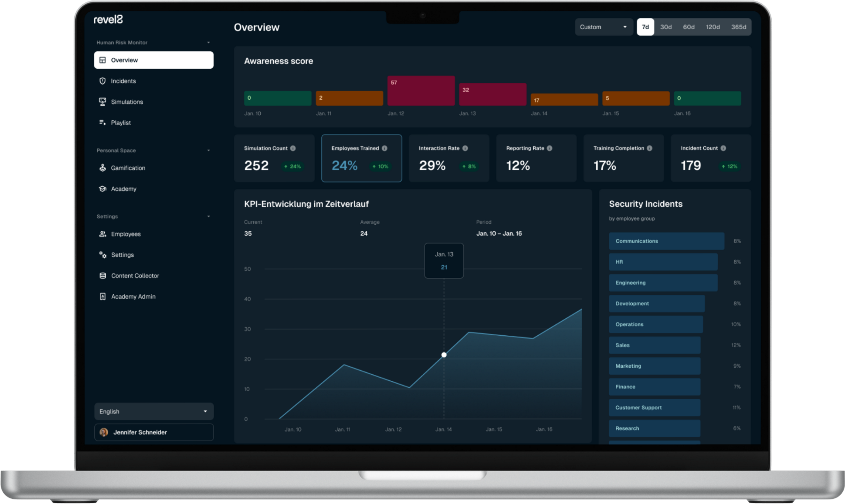Image resolution: width=846 pixels, height=504 pixels.
Task: Click the Gamification joystick icon
Action: tap(102, 168)
